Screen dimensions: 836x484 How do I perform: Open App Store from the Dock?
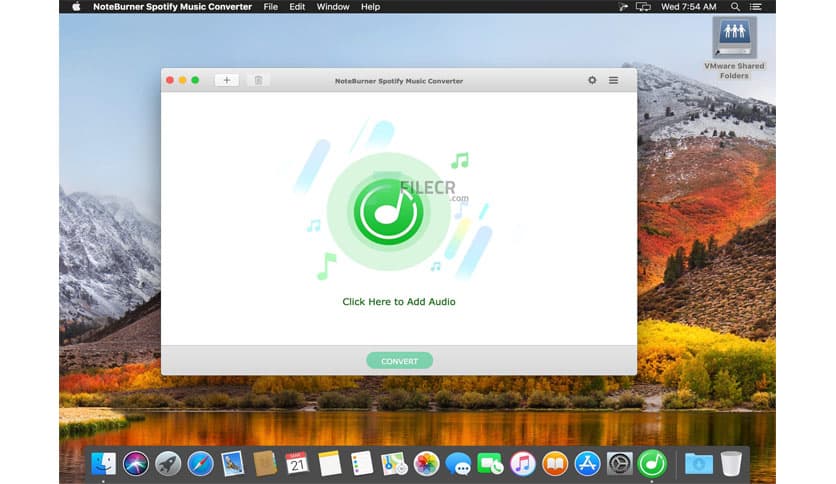point(588,464)
